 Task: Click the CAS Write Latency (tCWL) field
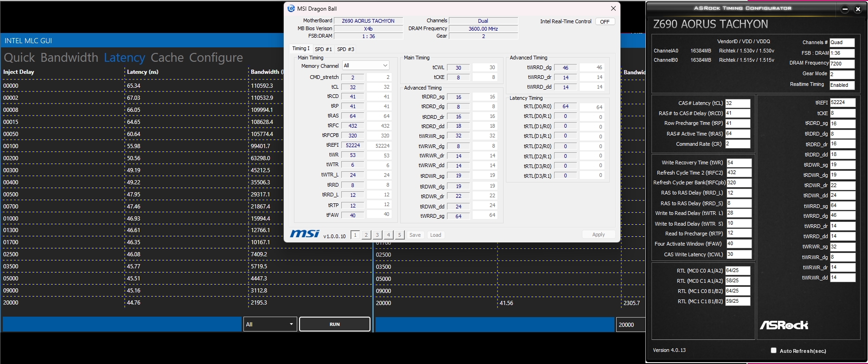[739, 254]
